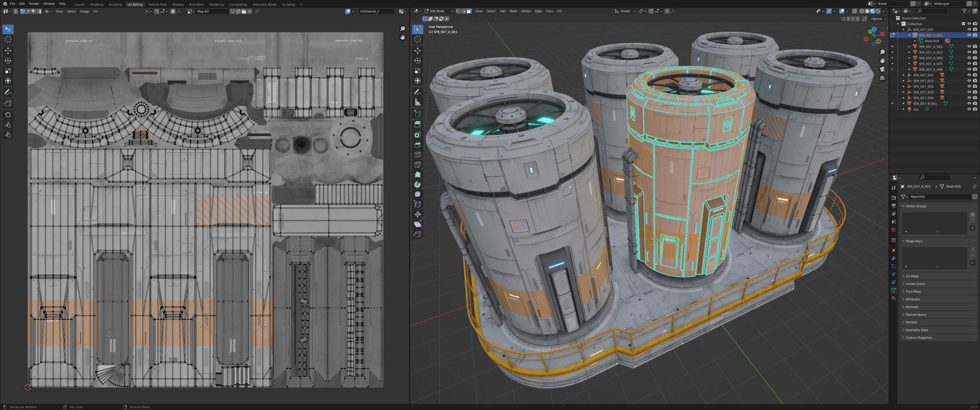The width and height of the screenshot is (980, 410).
Task: Open Global transform orientation dropdown
Action: coord(625,11)
